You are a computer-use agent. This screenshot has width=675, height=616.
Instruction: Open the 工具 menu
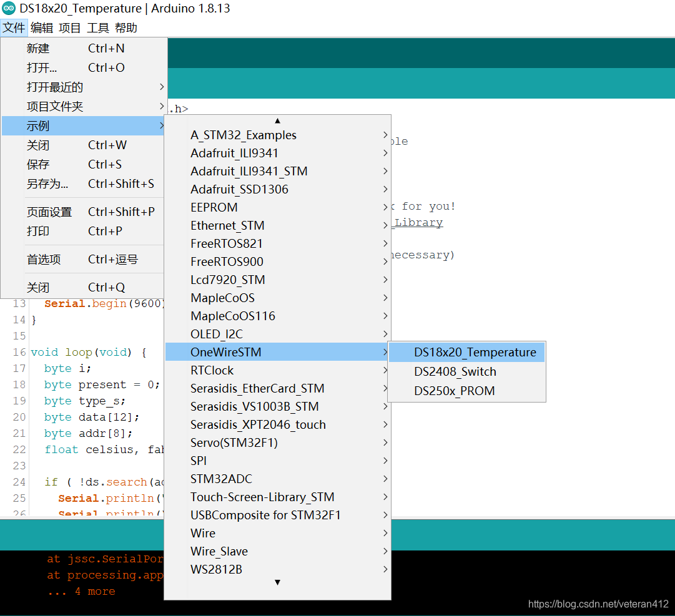pos(97,27)
